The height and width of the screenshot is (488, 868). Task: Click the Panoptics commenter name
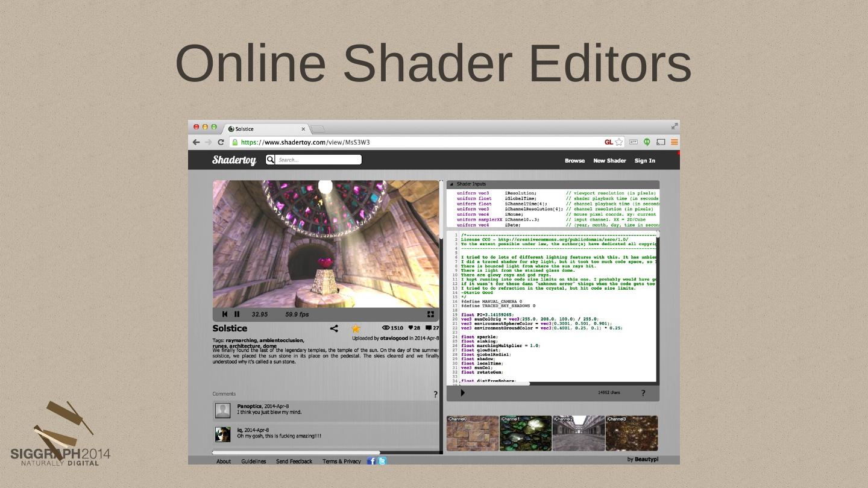(250, 407)
